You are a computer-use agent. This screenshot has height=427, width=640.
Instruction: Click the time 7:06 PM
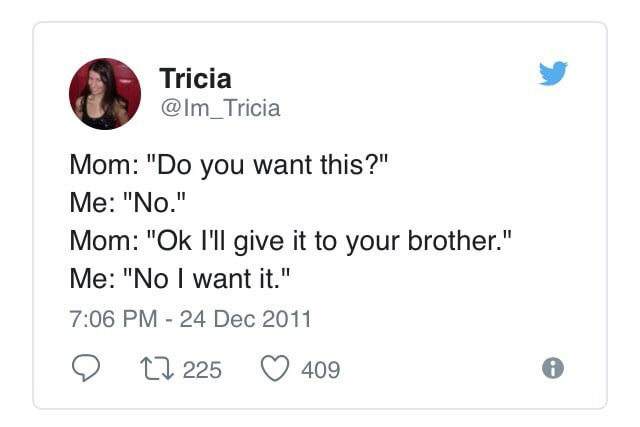113,319
